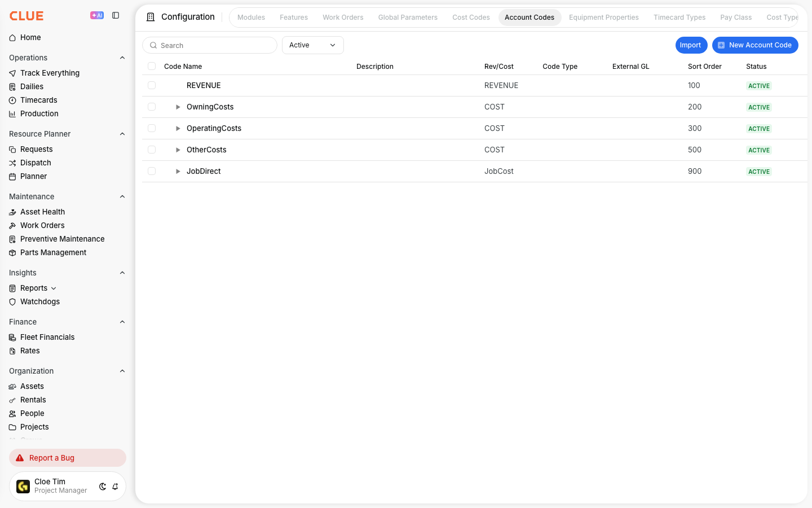Image resolution: width=812 pixels, height=508 pixels.
Task: Collapse the Maintenance sidebar section
Action: pyautogui.click(x=122, y=196)
